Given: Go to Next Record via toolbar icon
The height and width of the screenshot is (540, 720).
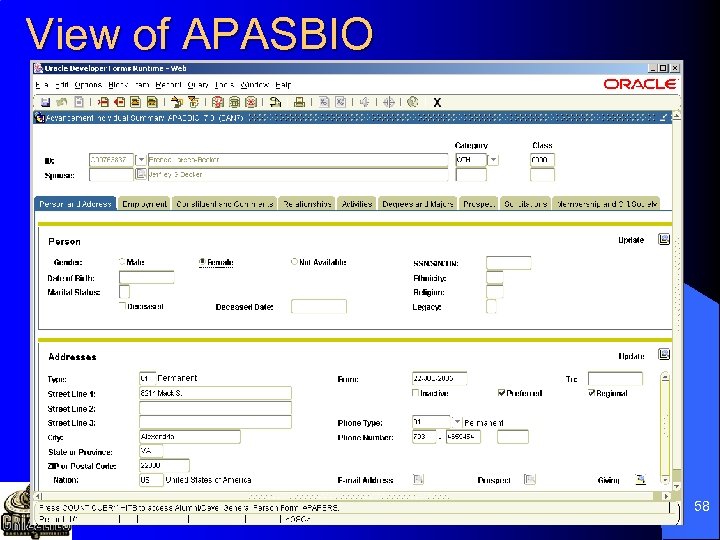Looking at the screenshot, I should tap(152, 102).
